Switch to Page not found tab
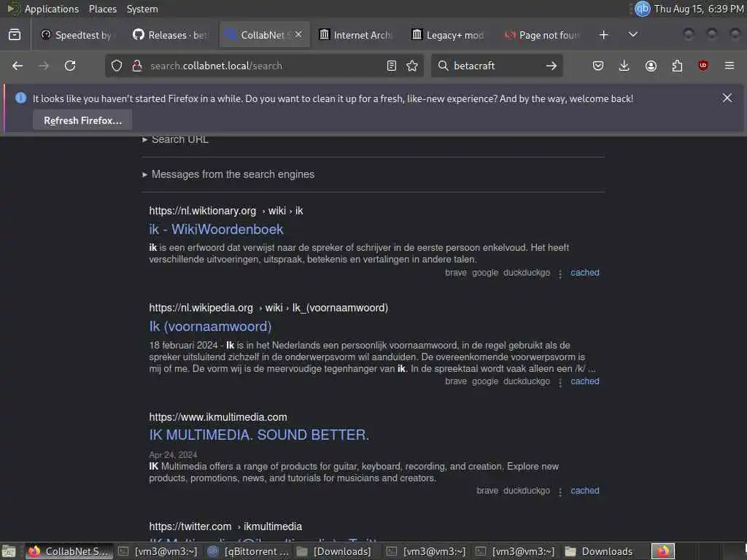747x560 pixels. (542, 35)
